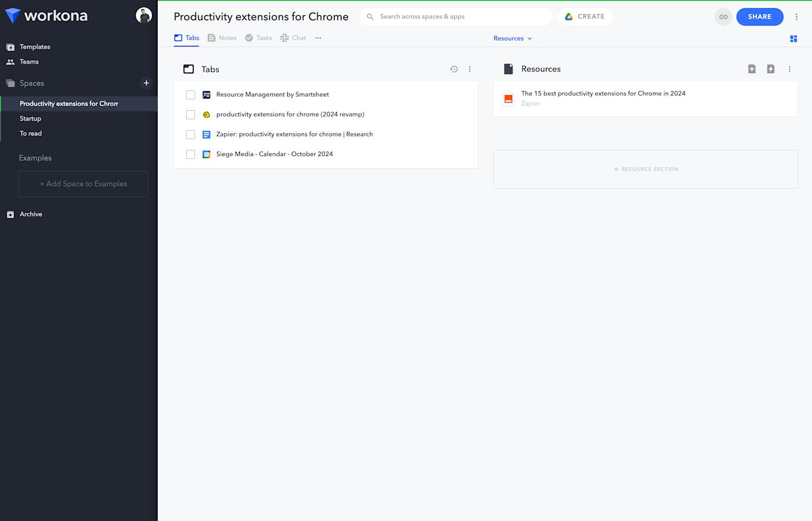The width and height of the screenshot is (812, 521).
Task: Copy the space link via the link icon
Action: pyautogui.click(x=723, y=17)
